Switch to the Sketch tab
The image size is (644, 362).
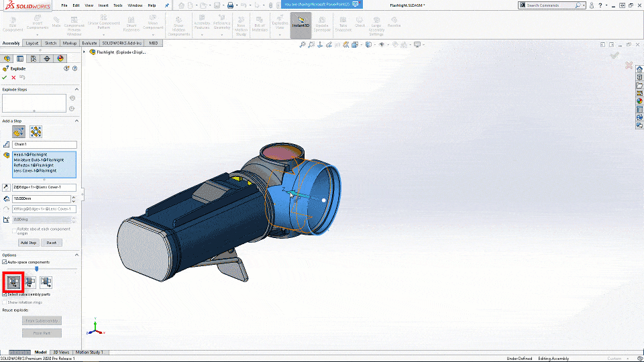click(x=50, y=43)
